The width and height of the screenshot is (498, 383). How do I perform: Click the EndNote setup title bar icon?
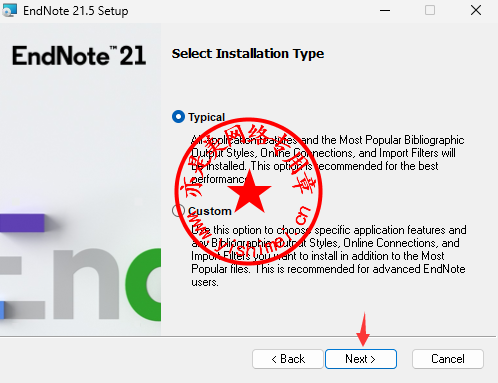pos(9,10)
